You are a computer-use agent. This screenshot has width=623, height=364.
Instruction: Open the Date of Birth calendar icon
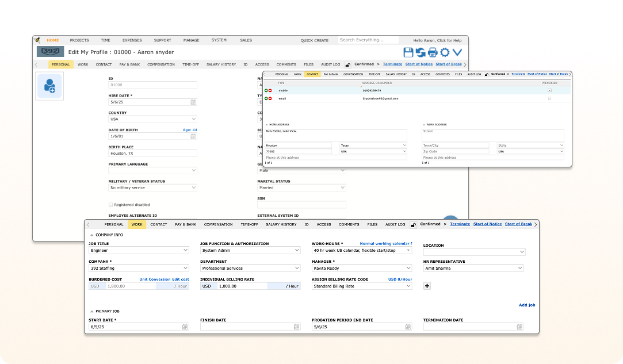193,136
